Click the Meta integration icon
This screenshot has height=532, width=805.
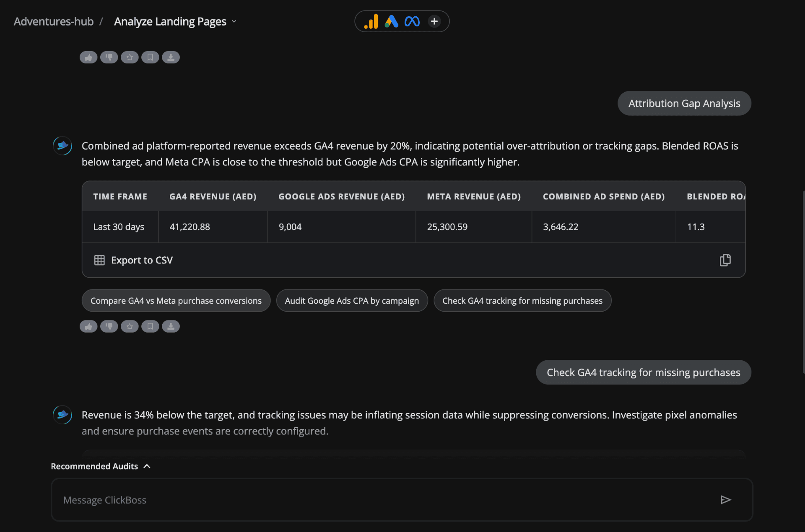(x=412, y=21)
